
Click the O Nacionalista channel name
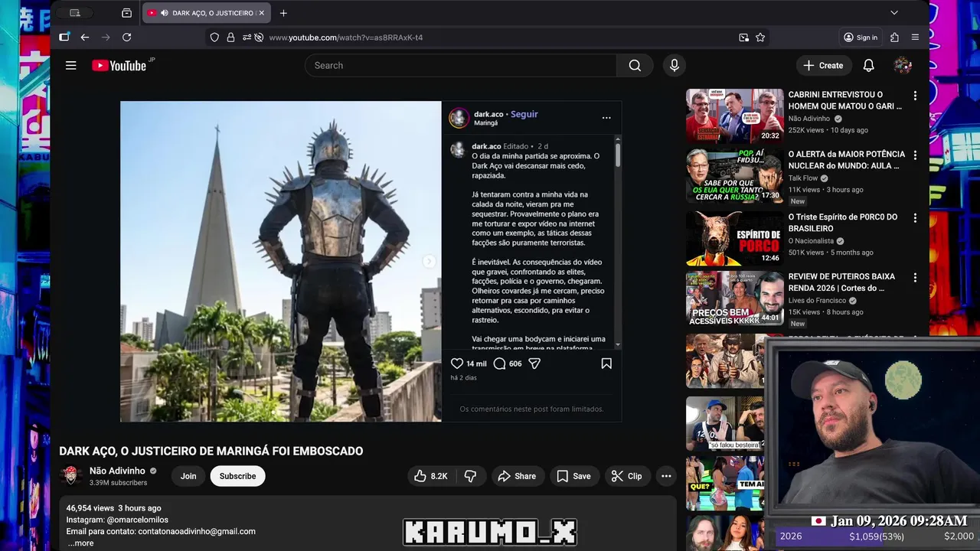811,241
